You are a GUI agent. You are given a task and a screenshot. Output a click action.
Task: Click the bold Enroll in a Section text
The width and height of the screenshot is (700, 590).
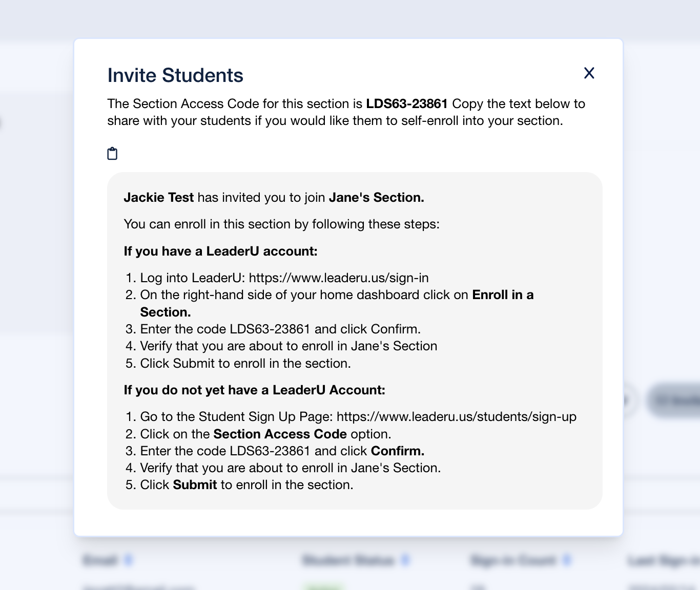(x=502, y=295)
